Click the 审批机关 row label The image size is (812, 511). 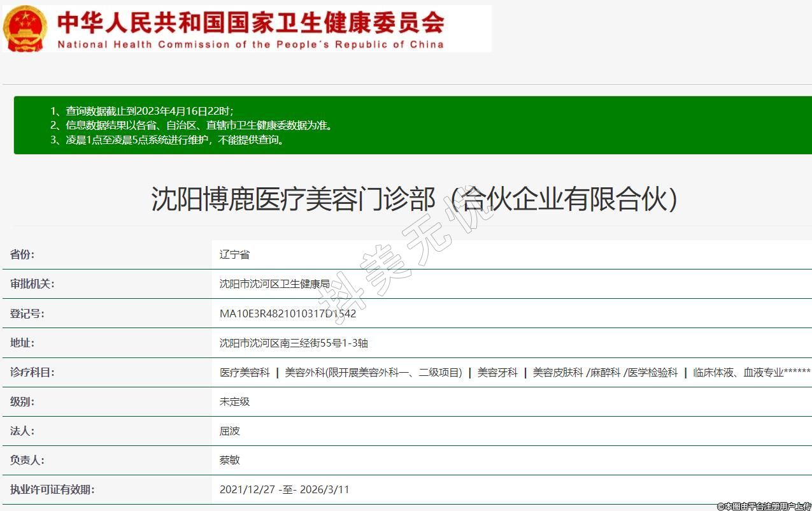32,284
